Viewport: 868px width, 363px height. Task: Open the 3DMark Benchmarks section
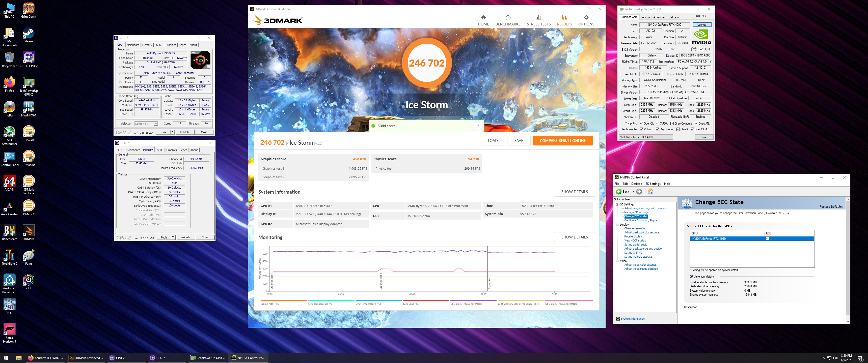[x=508, y=20]
